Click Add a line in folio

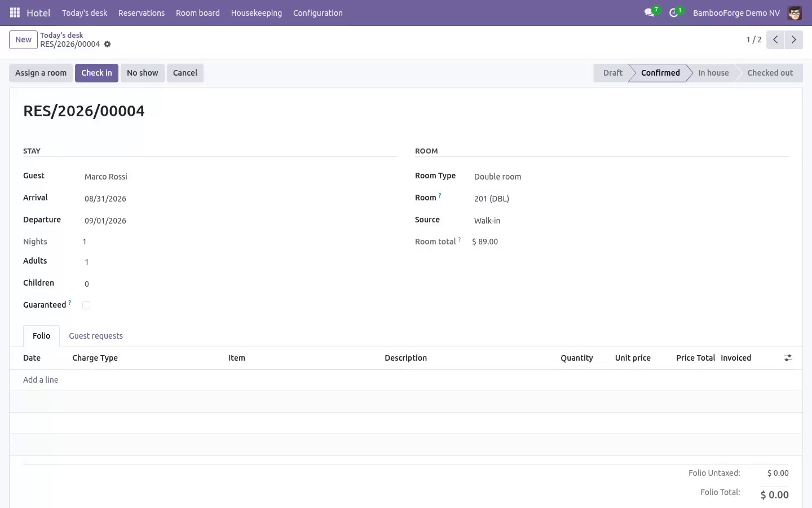pos(41,380)
